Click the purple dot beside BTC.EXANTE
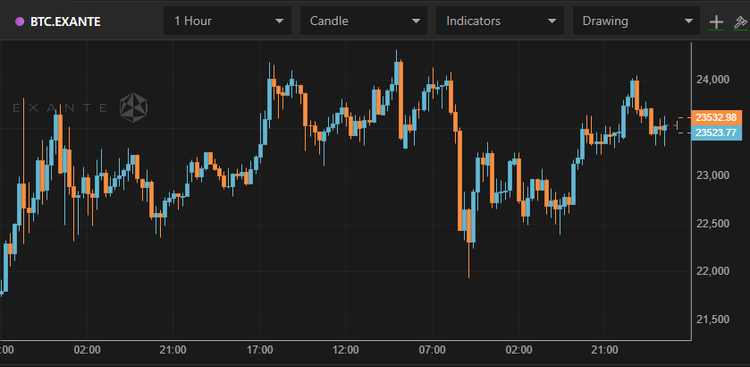Viewport: 750px width, 367px height. [20, 21]
